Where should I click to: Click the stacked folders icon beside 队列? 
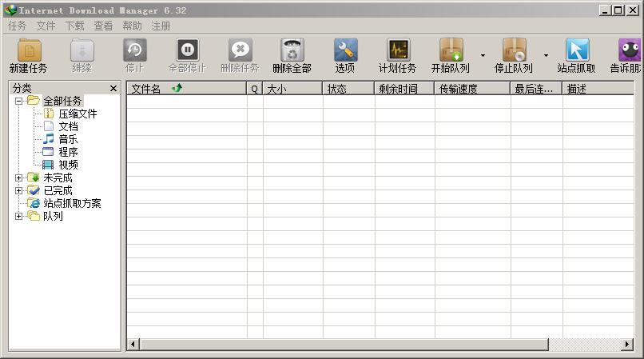coord(34,216)
